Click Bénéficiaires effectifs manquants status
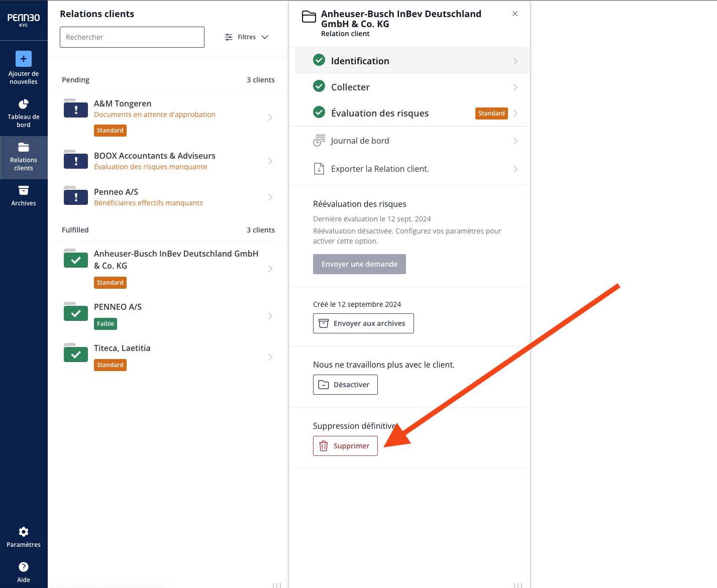717x588 pixels. (148, 203)
